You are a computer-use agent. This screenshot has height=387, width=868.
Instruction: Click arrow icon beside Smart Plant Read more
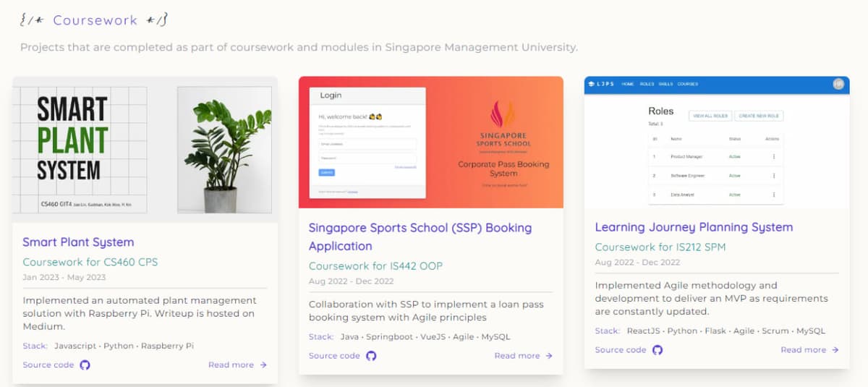pos(263,365)
